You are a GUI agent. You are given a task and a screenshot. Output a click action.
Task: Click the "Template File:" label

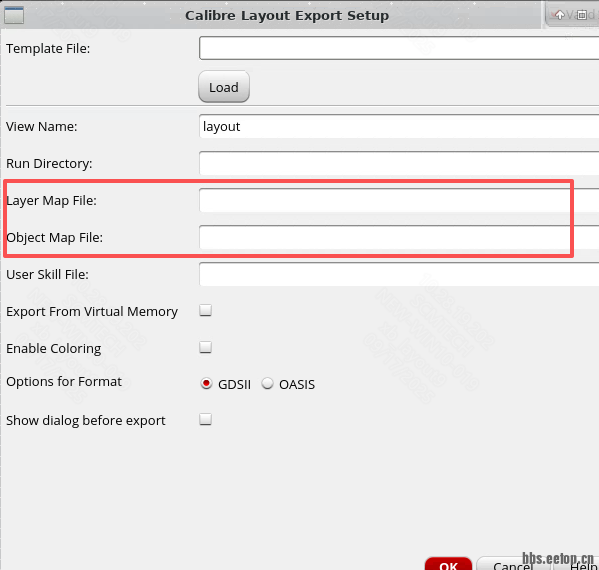[x=48, y=49]
